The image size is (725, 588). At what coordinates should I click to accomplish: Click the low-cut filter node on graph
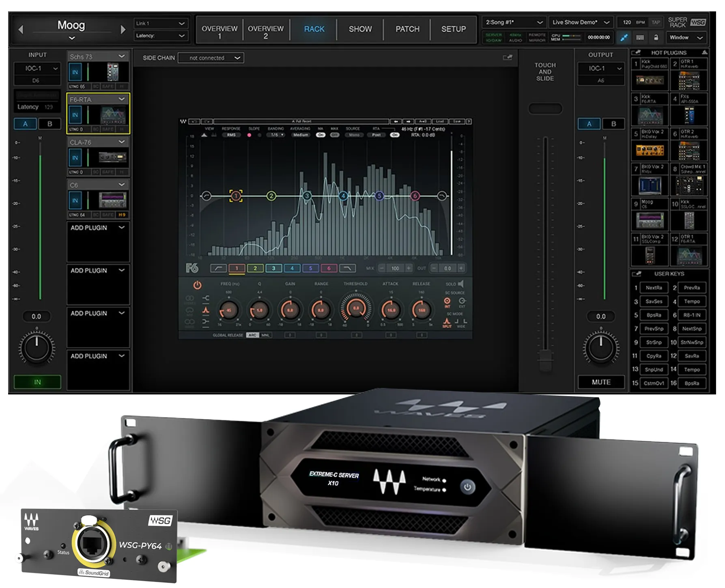tap(206, 196)
